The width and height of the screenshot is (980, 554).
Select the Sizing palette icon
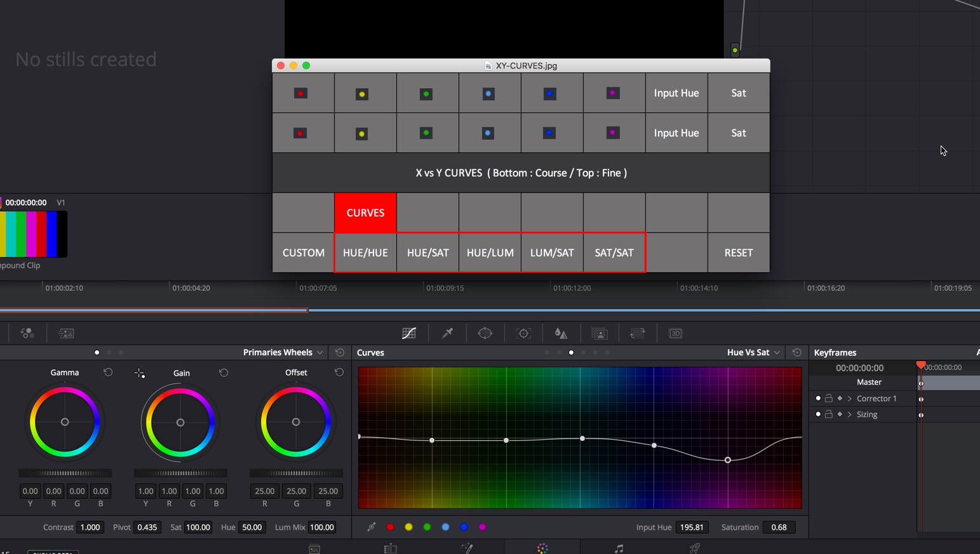638,333
